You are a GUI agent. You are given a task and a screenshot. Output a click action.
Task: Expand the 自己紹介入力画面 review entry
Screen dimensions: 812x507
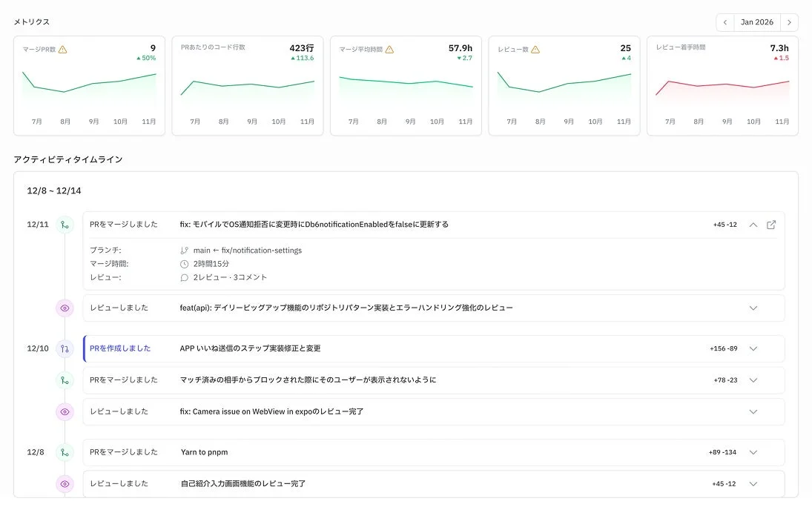pyautogui.click(x=753, y=483)
